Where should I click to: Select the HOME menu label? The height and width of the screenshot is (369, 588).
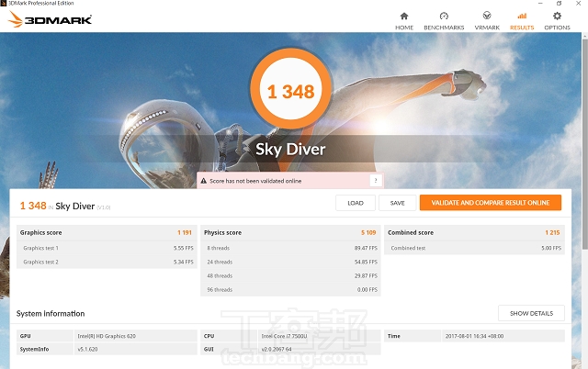coord(404,28)
